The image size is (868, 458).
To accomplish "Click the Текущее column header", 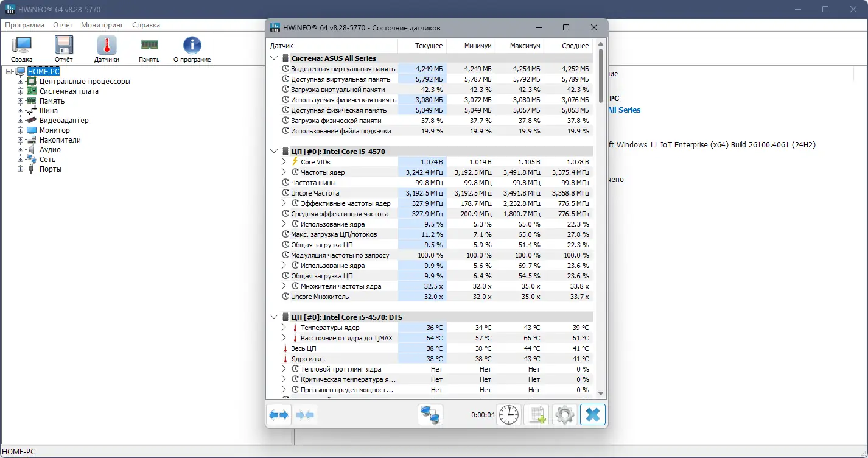I will (422, 46).
